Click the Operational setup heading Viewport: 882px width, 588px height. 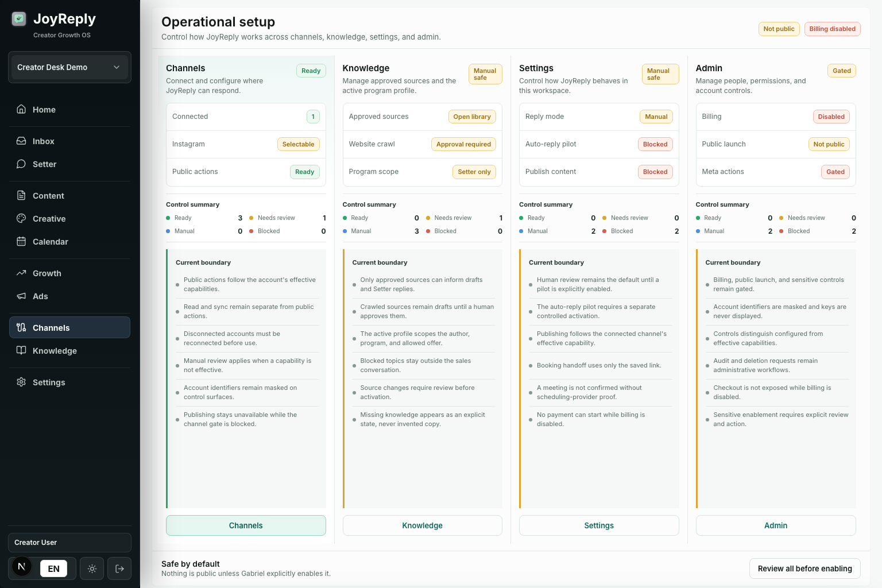click(x=218, y=22)
